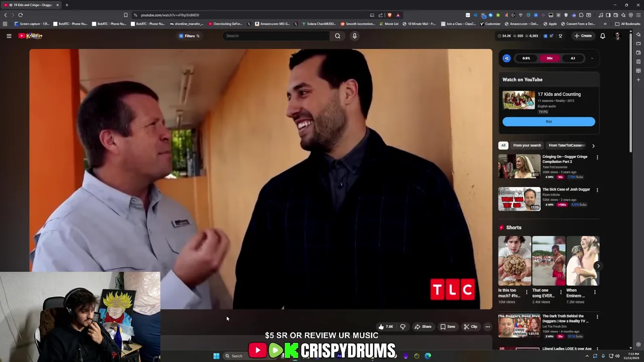
Task: Open the YouTube hamburger guide menu
Action: tap(9, 36)
